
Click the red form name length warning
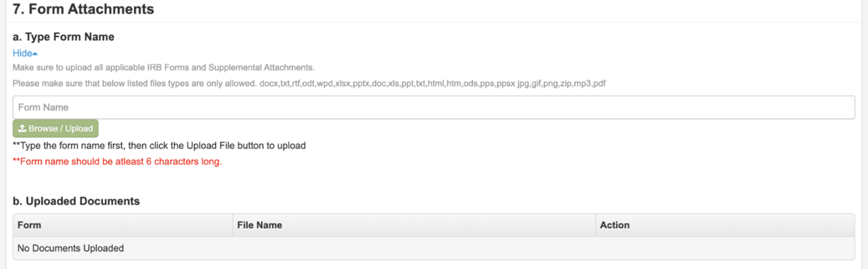click(x=117, y=162)
